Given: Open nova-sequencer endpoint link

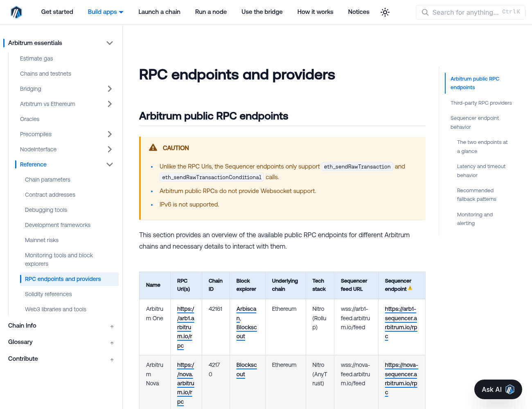Looking at the screenshot, I should 401,379.
